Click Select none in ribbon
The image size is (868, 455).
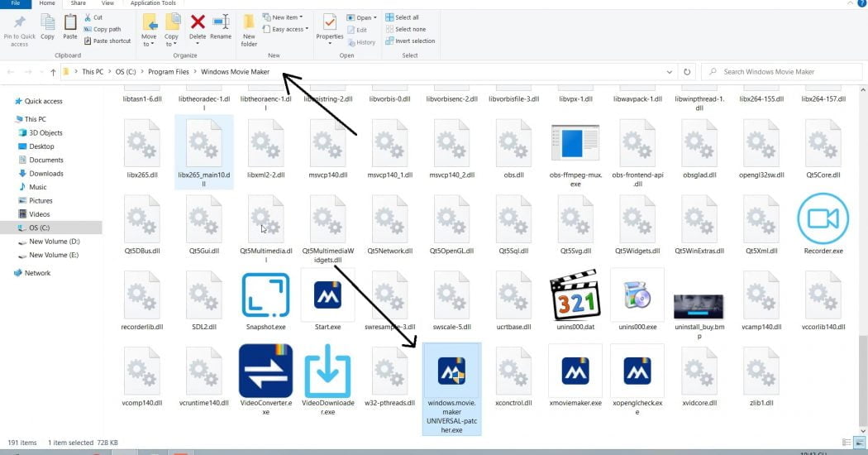(x=406, y=29)
